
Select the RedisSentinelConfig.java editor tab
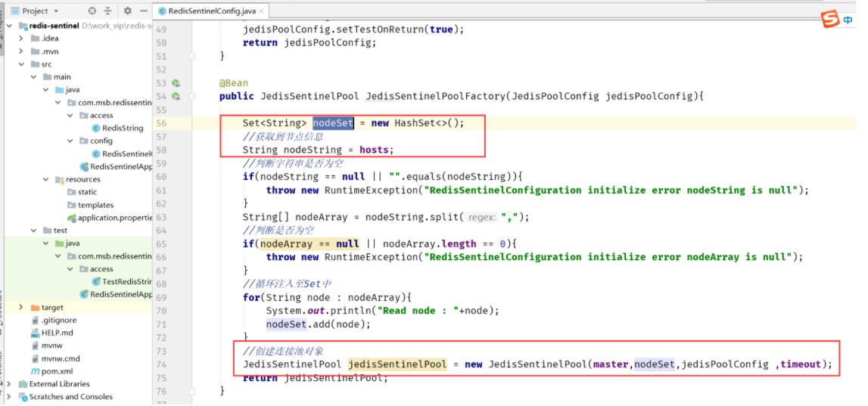coord(211,11)
